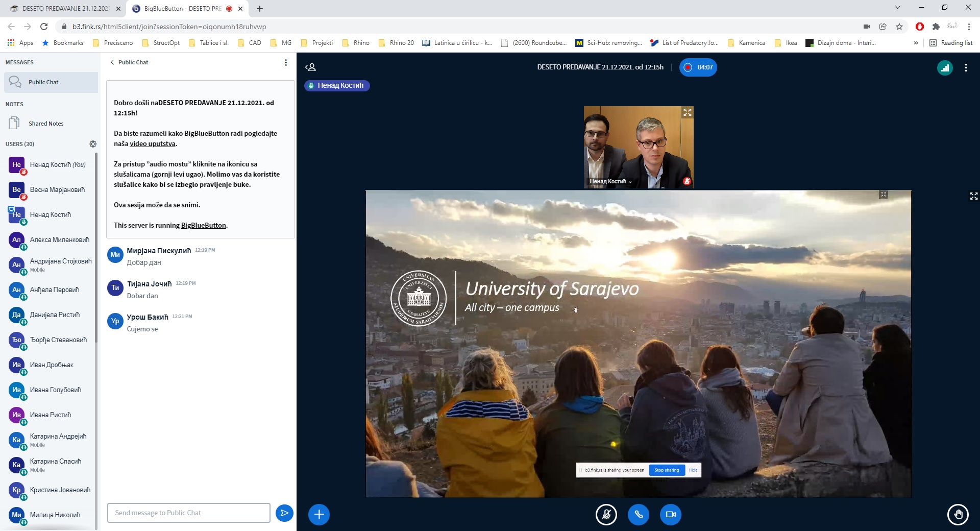The image size is (980, 531).
Task: Select user Андријана Стојковић
Action: click(50, 264)
